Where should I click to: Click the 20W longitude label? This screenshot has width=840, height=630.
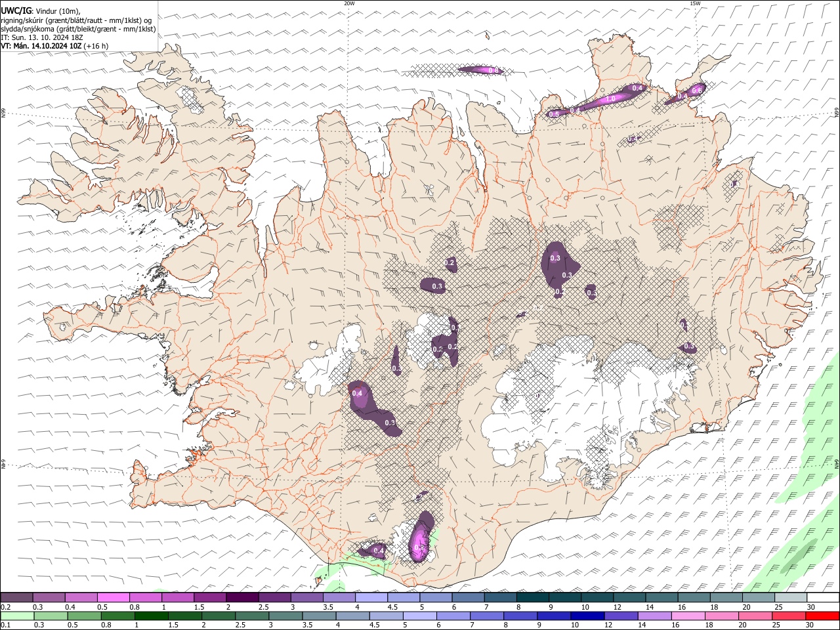click(349, 3)
